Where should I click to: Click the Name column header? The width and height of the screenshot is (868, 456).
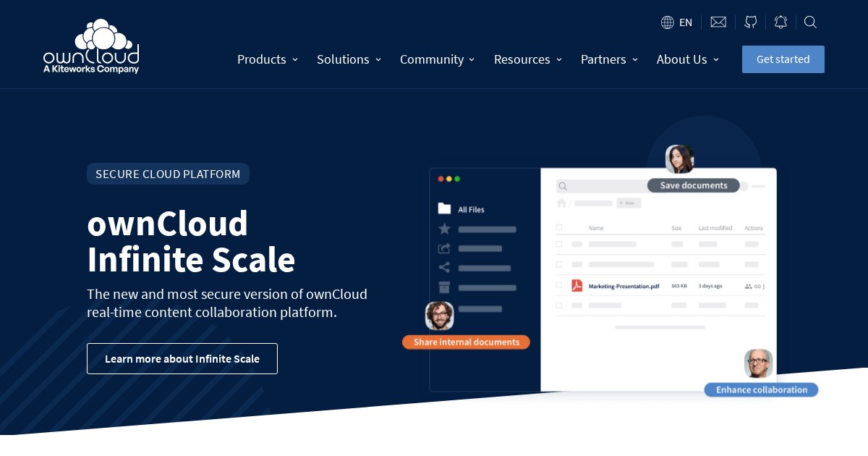tap(596, 228)
